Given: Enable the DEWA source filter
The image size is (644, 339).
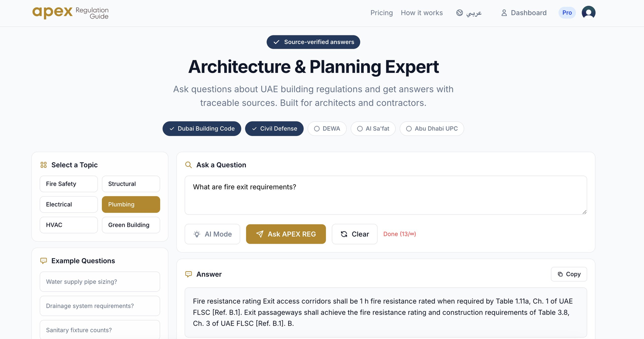Looking at the screenshot, I should coord(327,129).
